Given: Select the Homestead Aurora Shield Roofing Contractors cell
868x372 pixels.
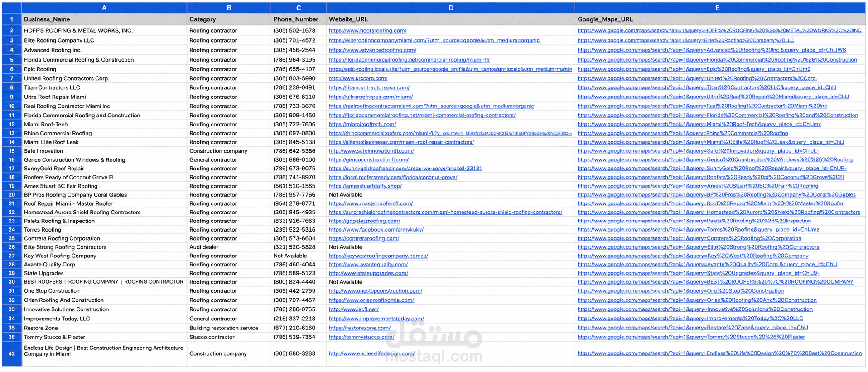Looking at the screenshot, I should point(104,212).
